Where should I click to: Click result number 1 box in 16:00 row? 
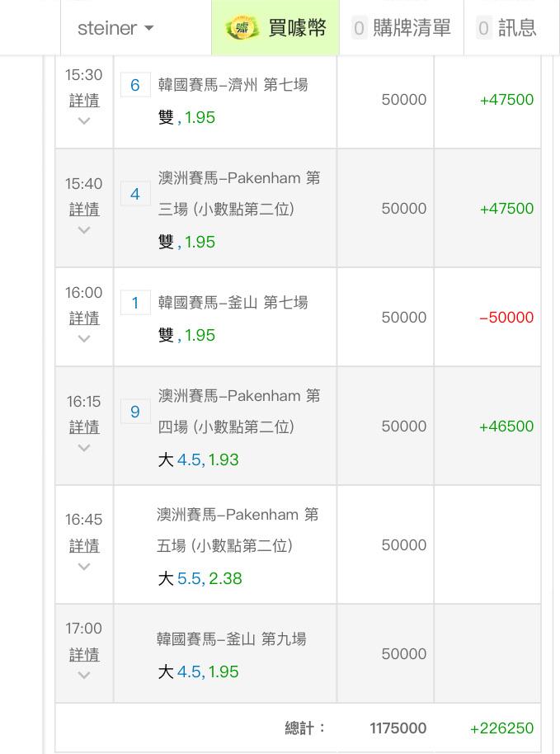[135, 303]
